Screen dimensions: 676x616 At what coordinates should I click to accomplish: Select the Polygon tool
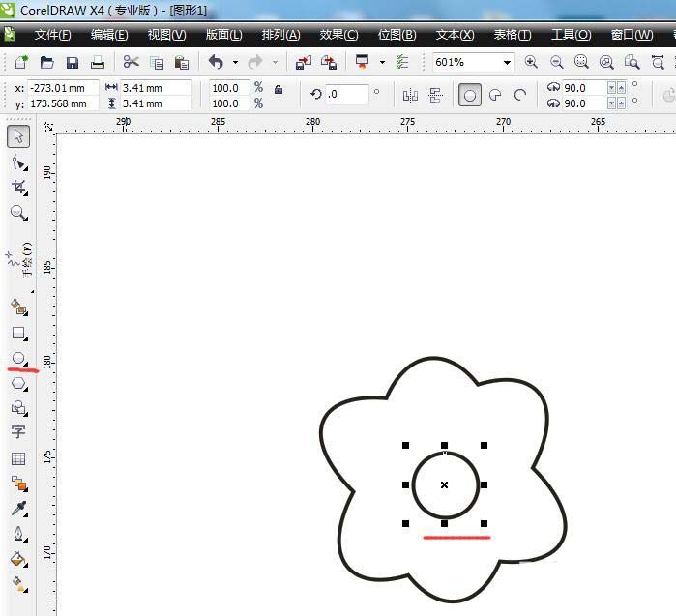click(x=18, y=383)
